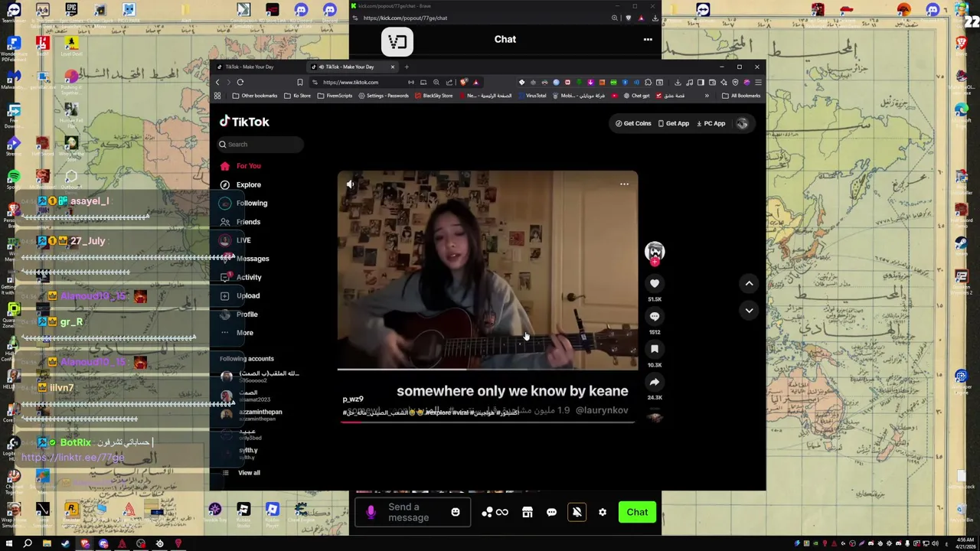Open the emoji picker in Kick chat
The width and height of the screenshot is (980, 551).
coord(456,512)
